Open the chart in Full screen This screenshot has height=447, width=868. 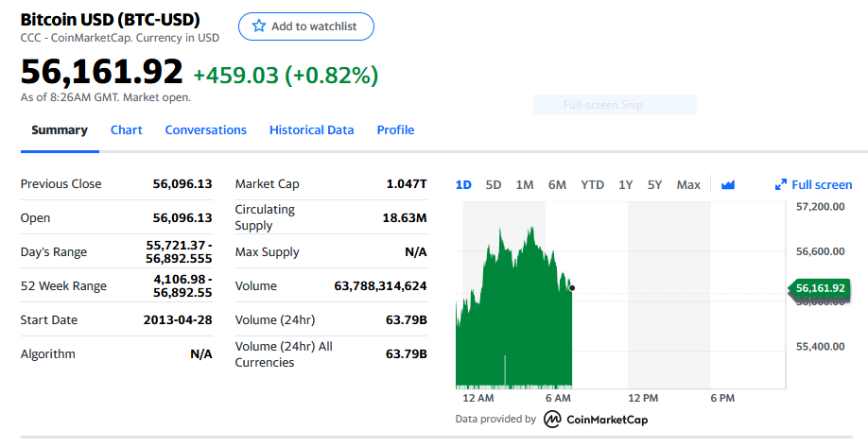(x=814, y=185)
